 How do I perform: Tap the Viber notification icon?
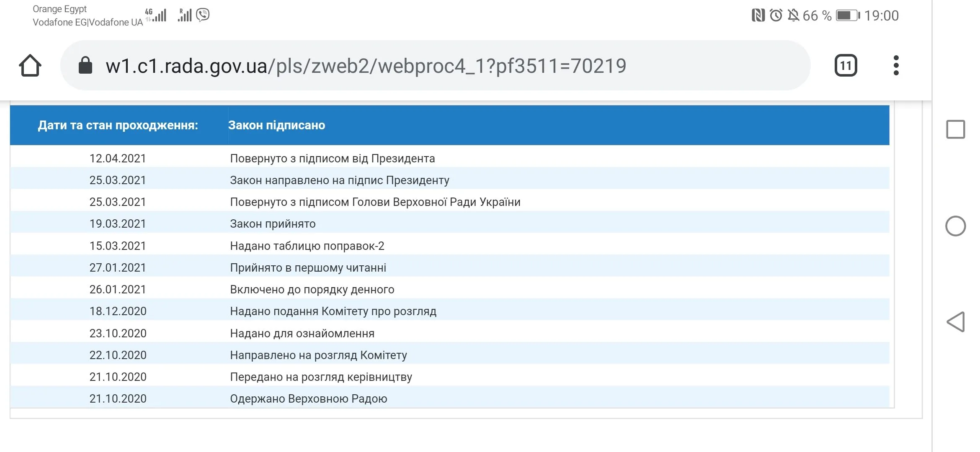[203, 15]
